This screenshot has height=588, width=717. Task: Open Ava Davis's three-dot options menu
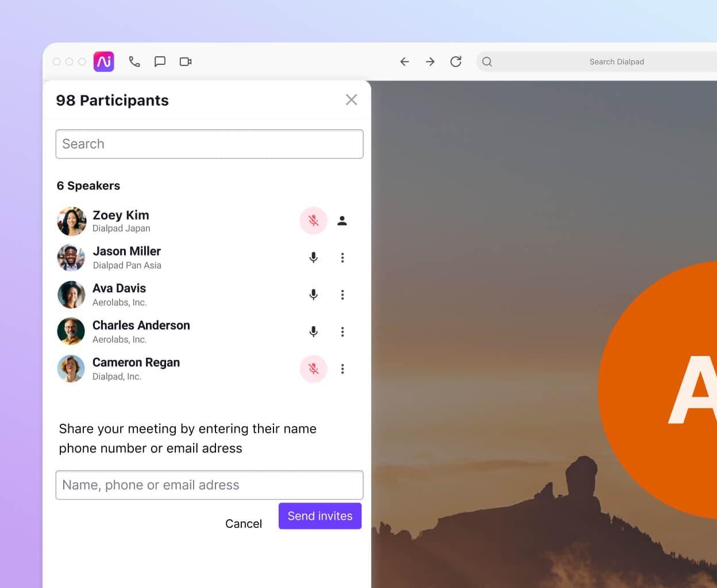342,295
